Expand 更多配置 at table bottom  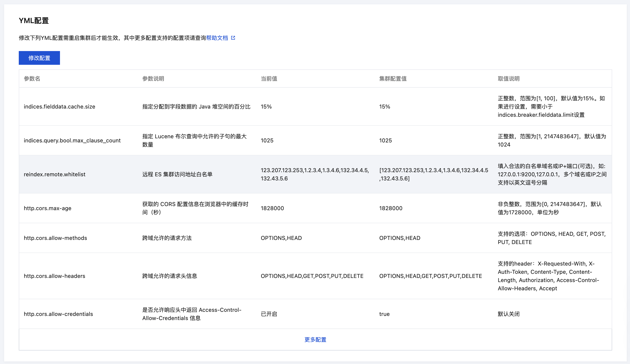pyautogui.click(x=315, y=340)
